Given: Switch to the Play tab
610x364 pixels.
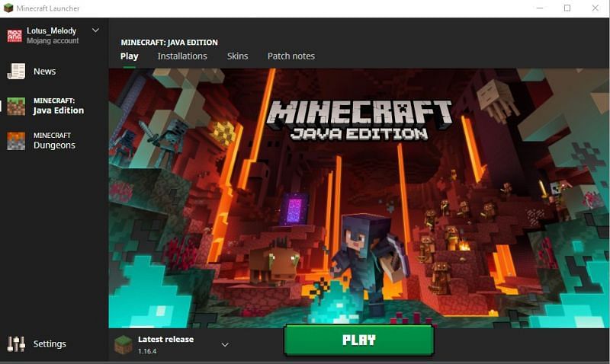Looking at the screenshot, I should 129,56.
